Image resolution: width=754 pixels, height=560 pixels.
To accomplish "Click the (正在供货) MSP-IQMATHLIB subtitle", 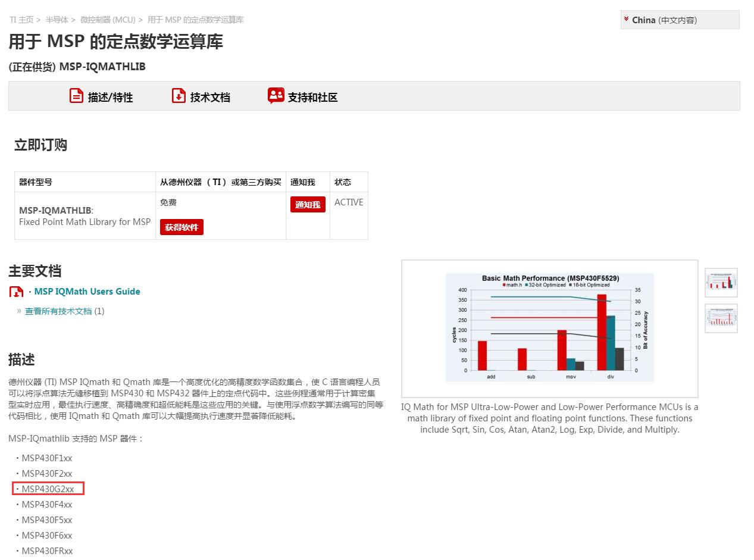I will coord(77,67).
